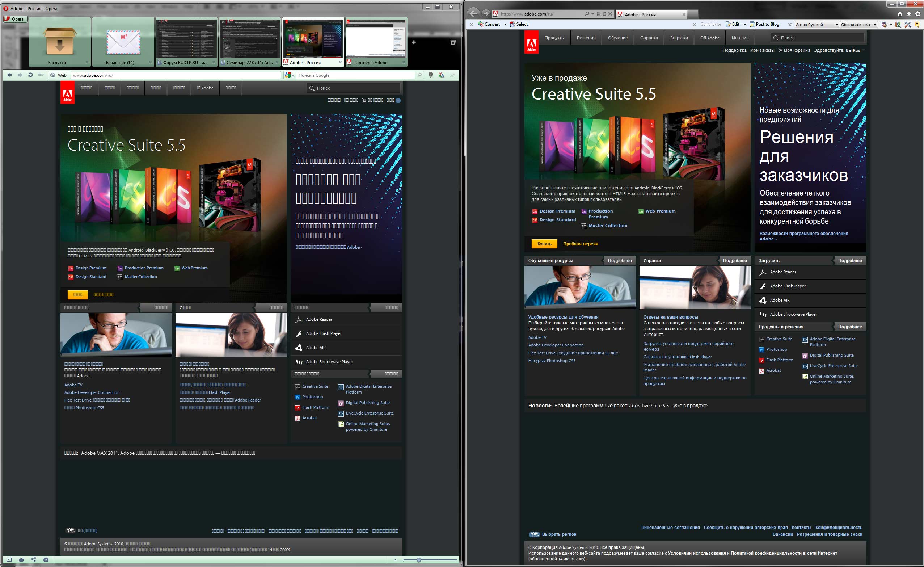Switch to the Загрузки tab in Opera
This screenshot has height=567, width=924.
[x=60, y=42]
